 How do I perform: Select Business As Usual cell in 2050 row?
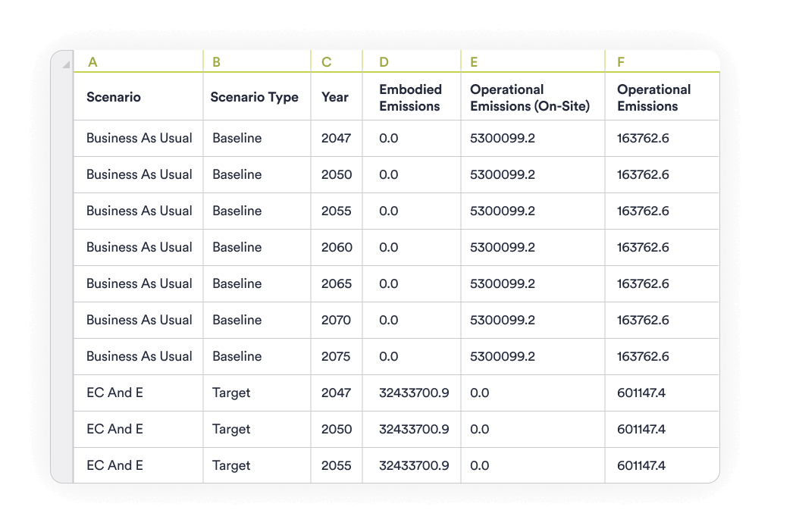pos(139,174)
